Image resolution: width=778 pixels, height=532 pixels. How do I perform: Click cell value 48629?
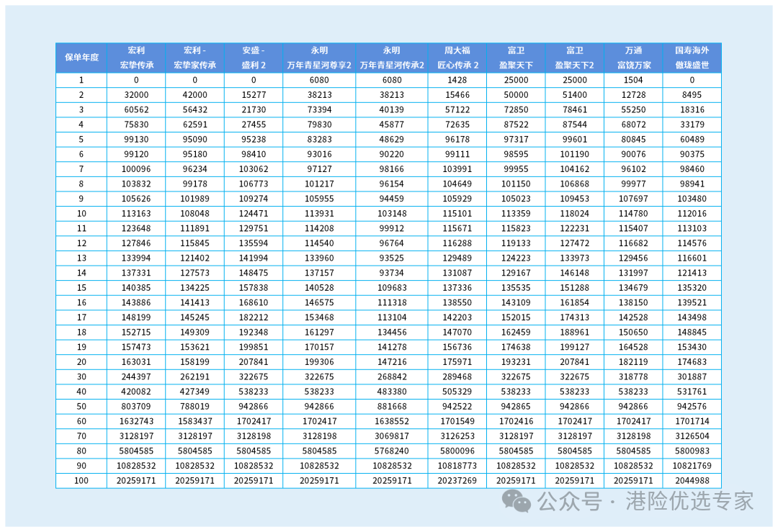coord(391,140)
